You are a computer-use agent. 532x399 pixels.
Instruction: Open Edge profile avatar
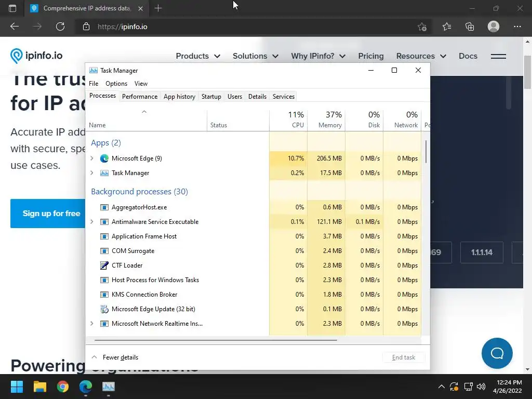494,26
